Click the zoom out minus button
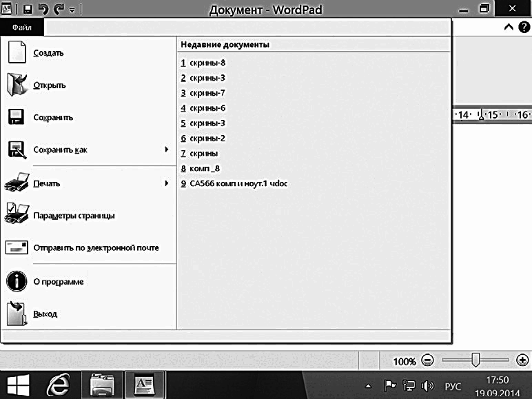532x399 pixels. (x=427, y=360)
